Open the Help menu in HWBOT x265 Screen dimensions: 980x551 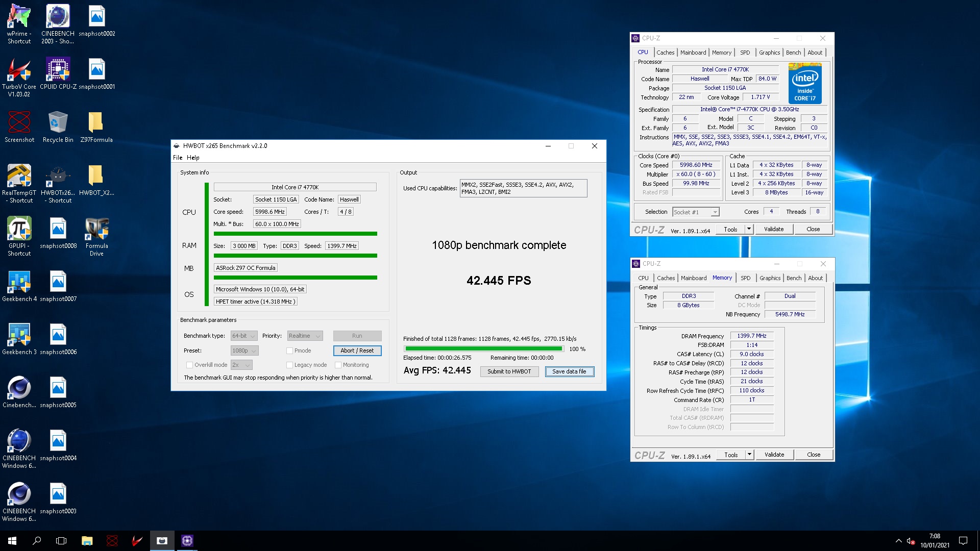[193, 158]
